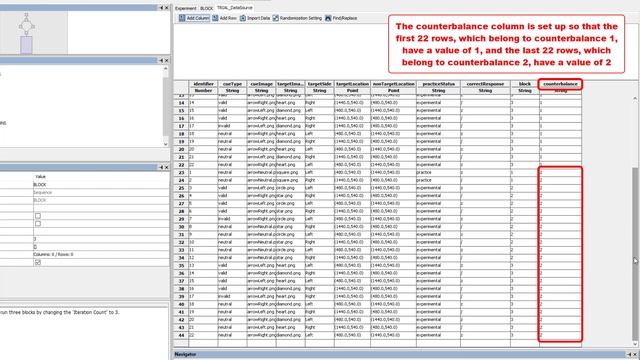Click the block cell in row 32

[x=524, y=242]
